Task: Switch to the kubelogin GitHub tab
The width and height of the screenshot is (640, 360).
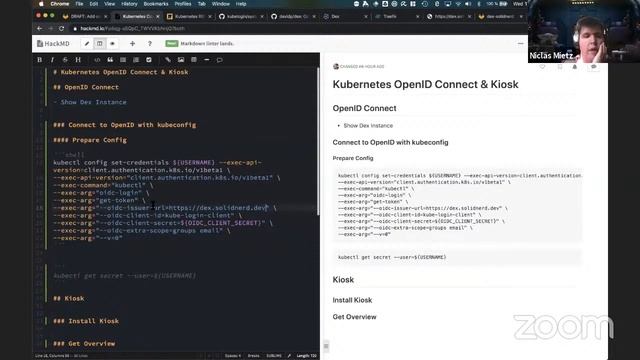Action: tap(241, 16)
